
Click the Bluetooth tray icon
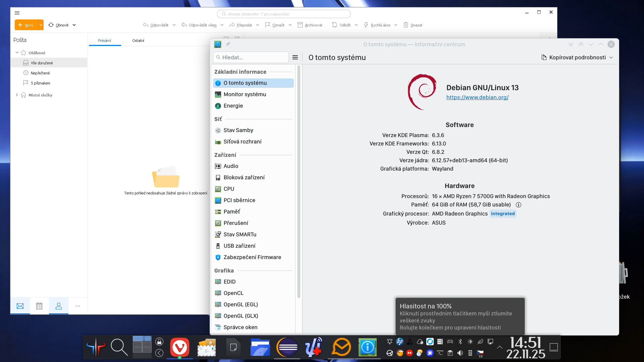click(x=460, y=342)
